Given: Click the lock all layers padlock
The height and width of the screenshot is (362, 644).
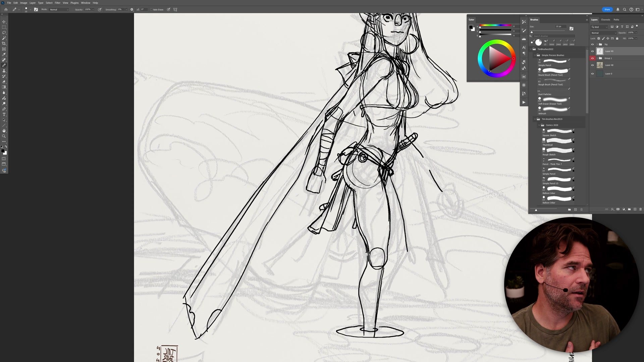Looking at the screenshot, I should click(617, 39).
